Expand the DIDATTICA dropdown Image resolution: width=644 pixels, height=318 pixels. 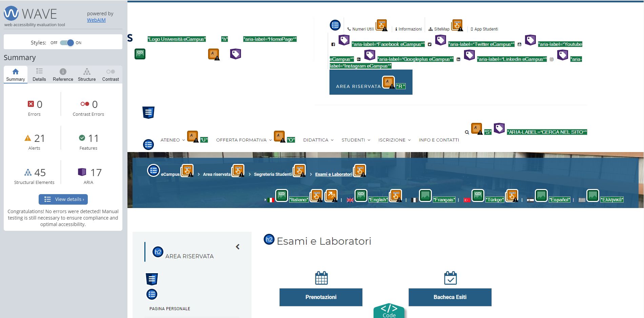[x=318, y=140]
